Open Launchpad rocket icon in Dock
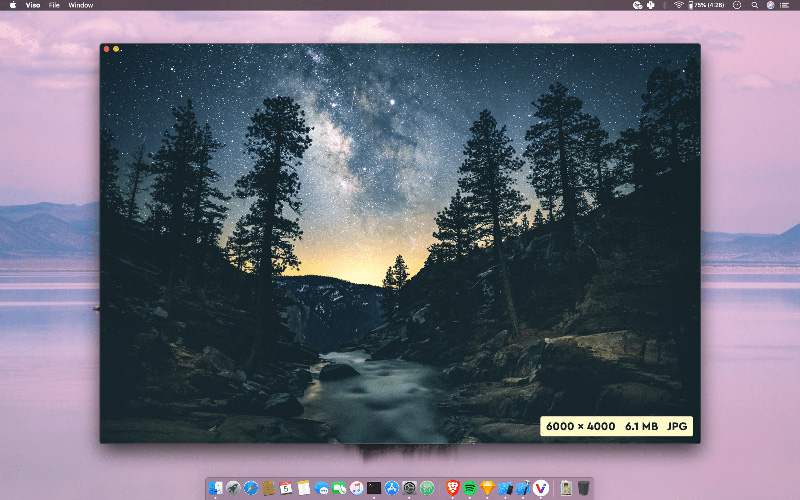This screenshot has width=800, height=500. (233, 488)
